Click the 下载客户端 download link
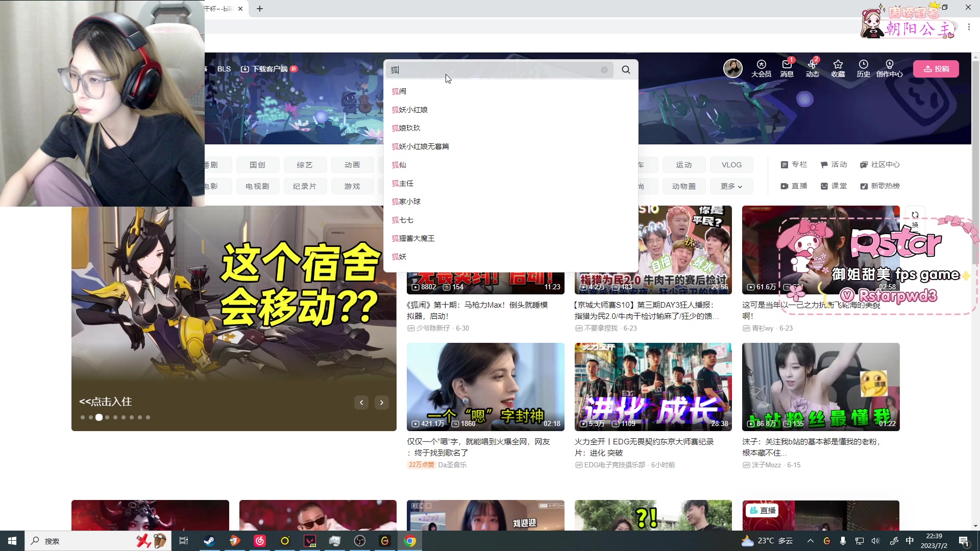980x551 pixels. point(269,69)
